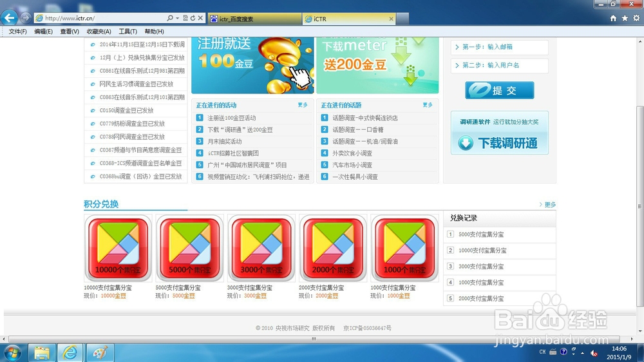
Task: Open 下载"调研通"送200金豆 link
Action: 240,130
